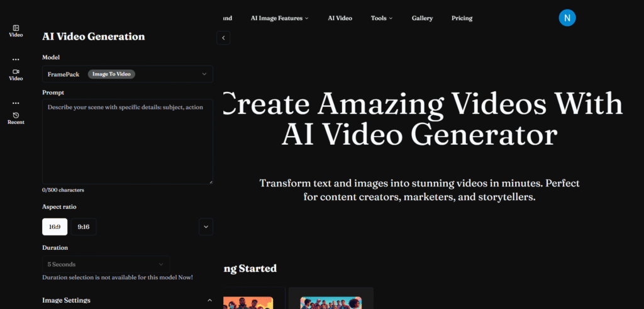Select the 16:9 aspect ratio

(x=55, y=227)
